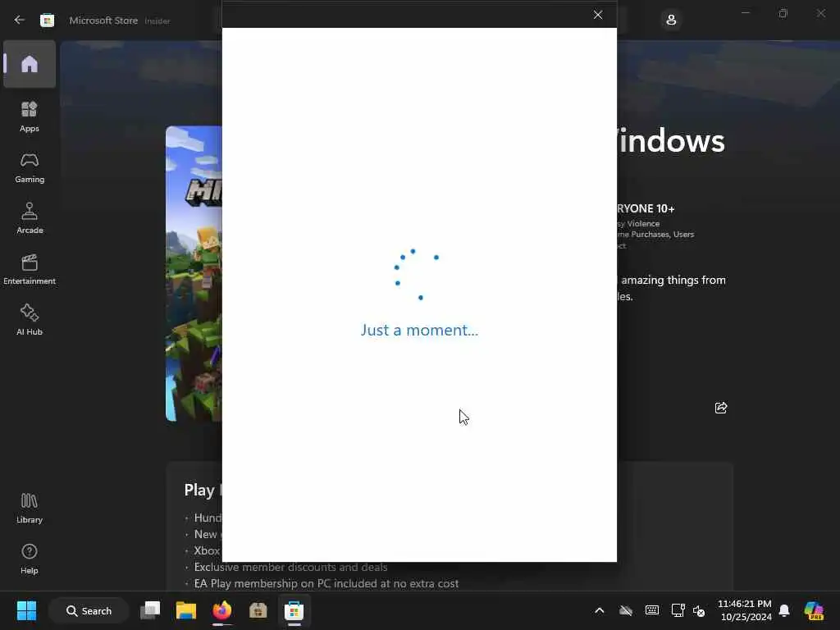The width and height of the screenshot is (840, 630).
Task: Click the cloud sync tray icon
Action: point(626,610)
